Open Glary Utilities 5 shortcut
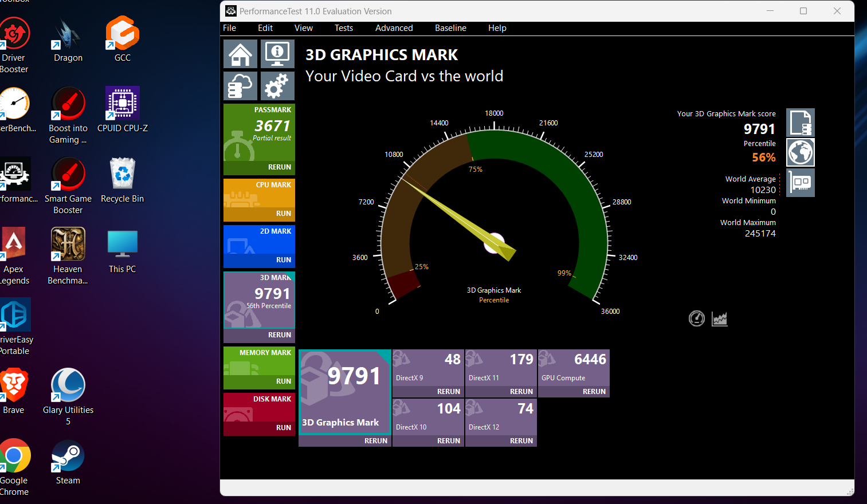 pyautogui.click(x=68, y=397)
